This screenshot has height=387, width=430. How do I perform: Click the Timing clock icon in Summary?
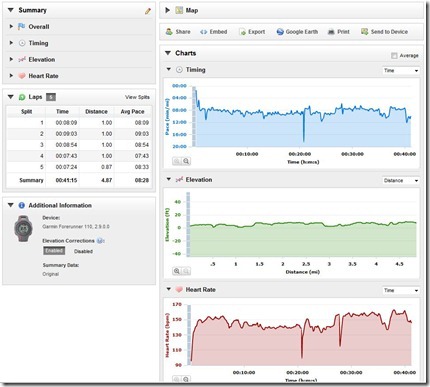coord(22,43)
